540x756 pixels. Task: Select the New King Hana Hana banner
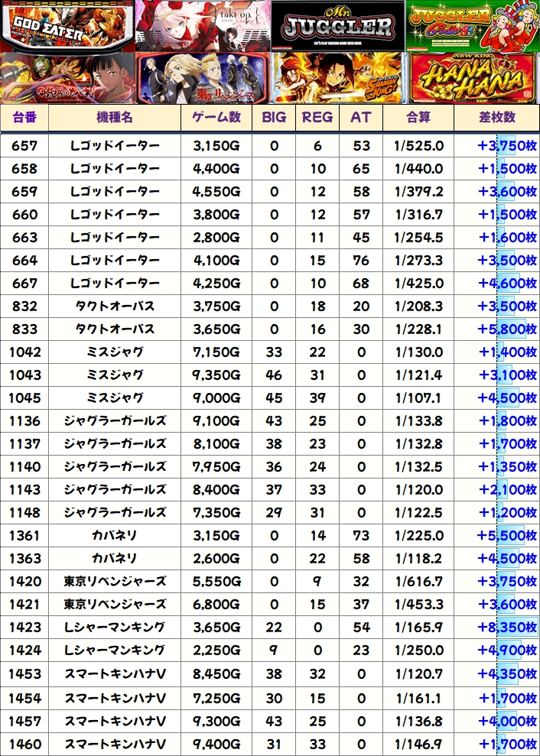[x=474, y=78]
